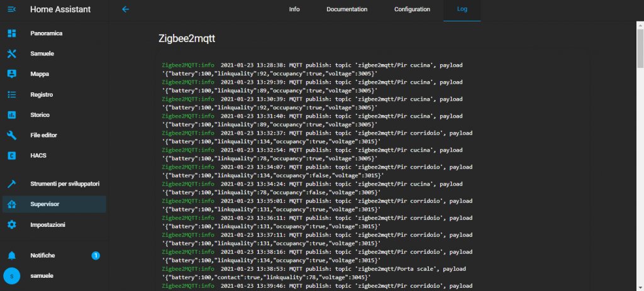
Task: Click the Impostazioni gear icon
Action: coord(11,225)
